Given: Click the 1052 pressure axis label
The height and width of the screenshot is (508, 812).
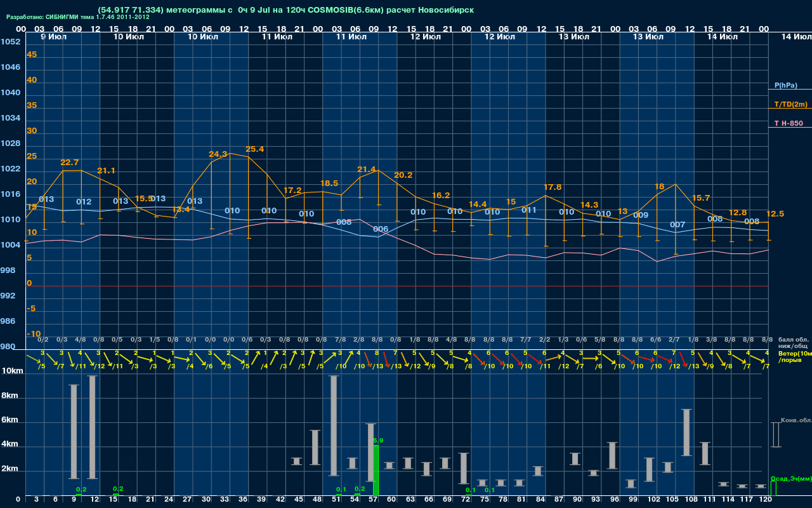Looking at the screenshot, I should [10, 42].
